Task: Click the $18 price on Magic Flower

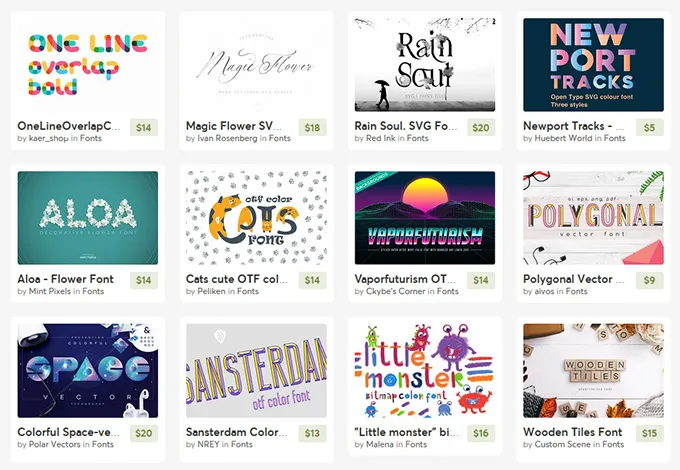Action: [312, 127]
